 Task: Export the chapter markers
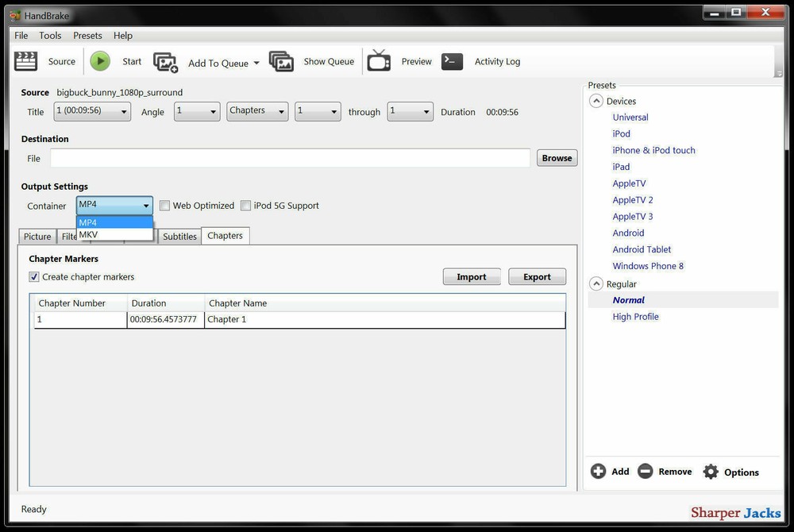537,276
